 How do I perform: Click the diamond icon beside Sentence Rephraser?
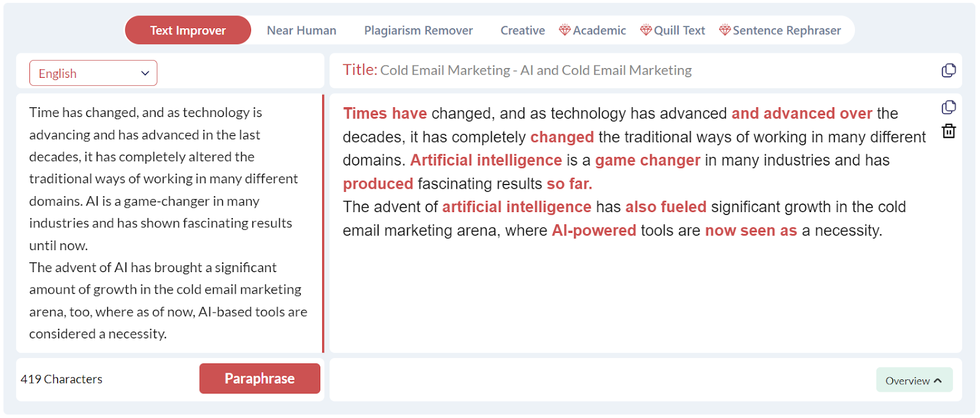tap(725, 30)
